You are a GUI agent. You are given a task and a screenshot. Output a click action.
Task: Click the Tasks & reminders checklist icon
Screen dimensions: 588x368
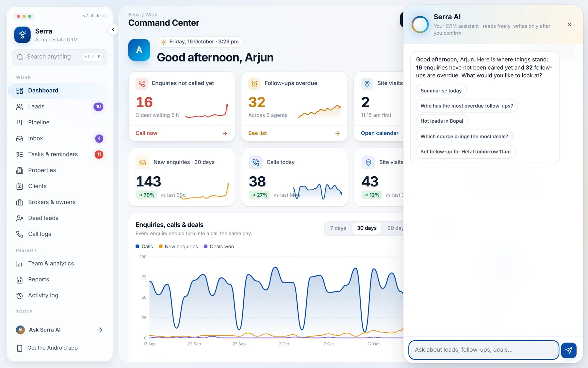click(x=20, y=154)
